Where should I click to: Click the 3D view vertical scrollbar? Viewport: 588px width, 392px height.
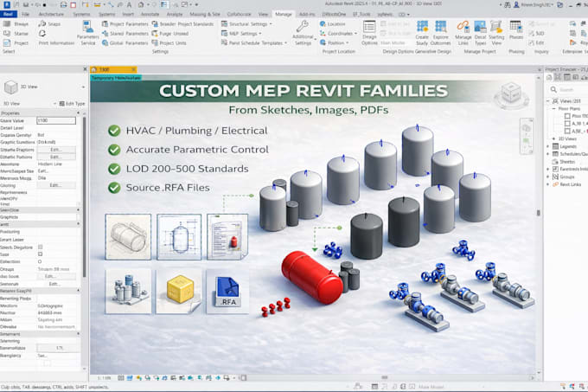click(539, 213)
